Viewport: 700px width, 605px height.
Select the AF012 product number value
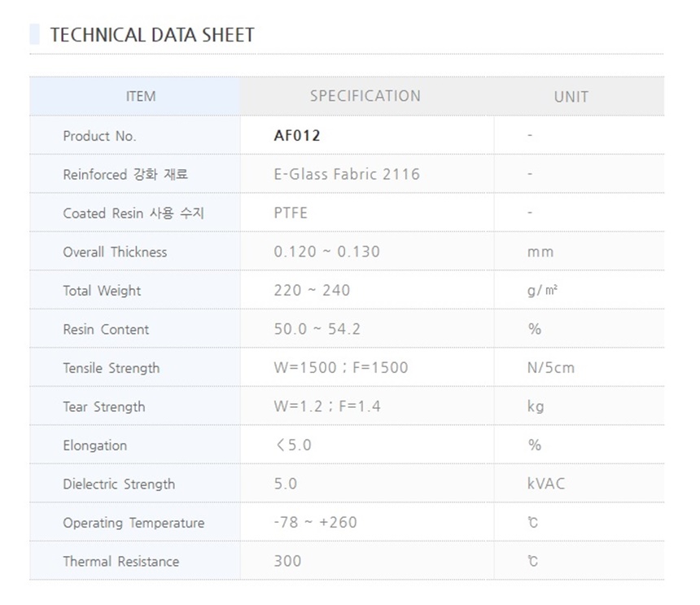pos(297,136)
